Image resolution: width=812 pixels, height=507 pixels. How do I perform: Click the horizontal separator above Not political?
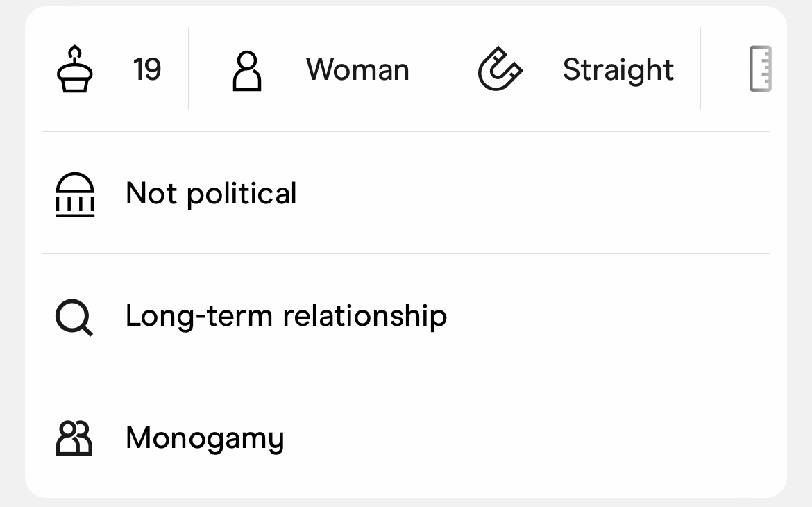tap(406, 132)
